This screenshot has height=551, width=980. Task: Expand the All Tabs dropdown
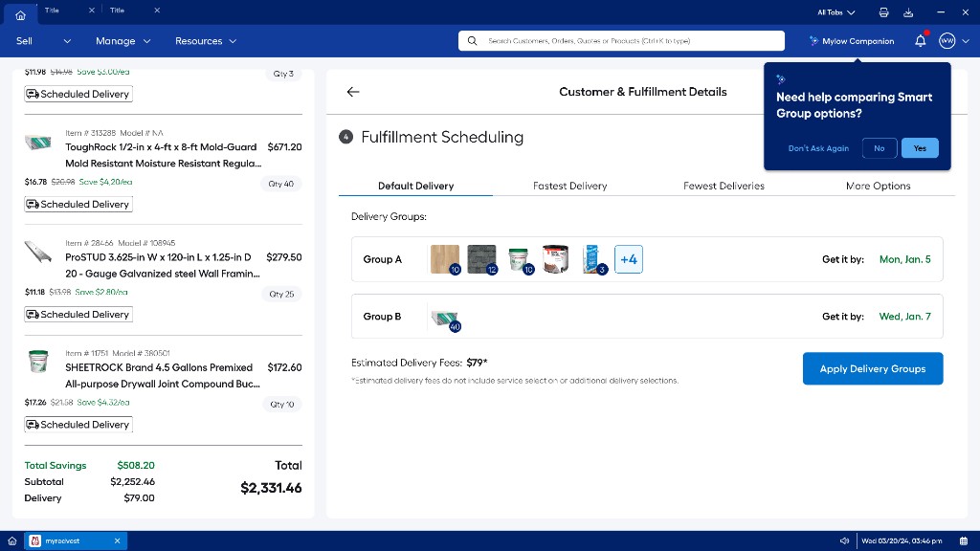coord(835,12)
